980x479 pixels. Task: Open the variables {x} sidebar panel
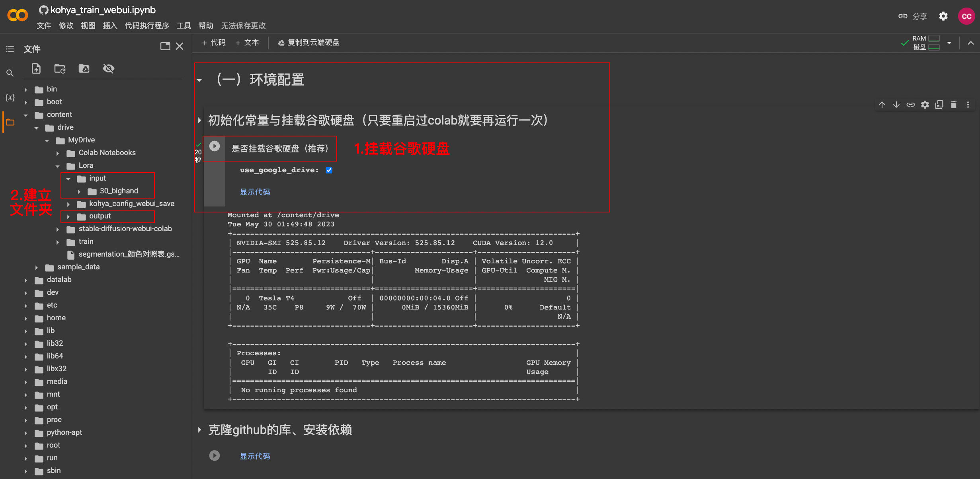click(x=10, y=97)
